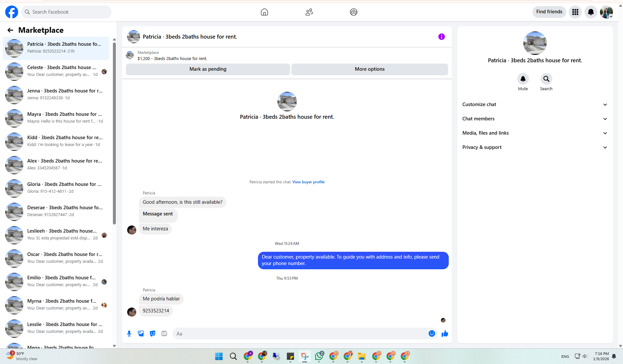Expand Media, files and links section
623x364 pixels.
click(534, 133)
